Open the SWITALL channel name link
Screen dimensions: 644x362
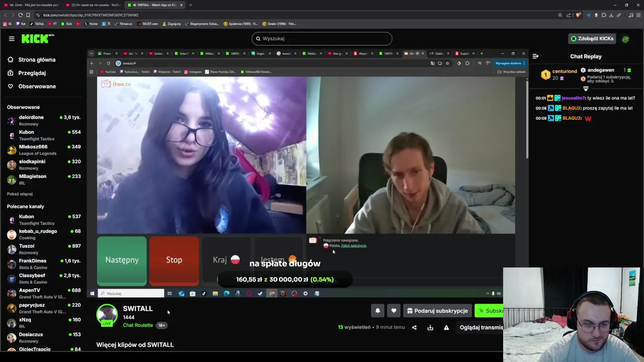coord(138,309)
